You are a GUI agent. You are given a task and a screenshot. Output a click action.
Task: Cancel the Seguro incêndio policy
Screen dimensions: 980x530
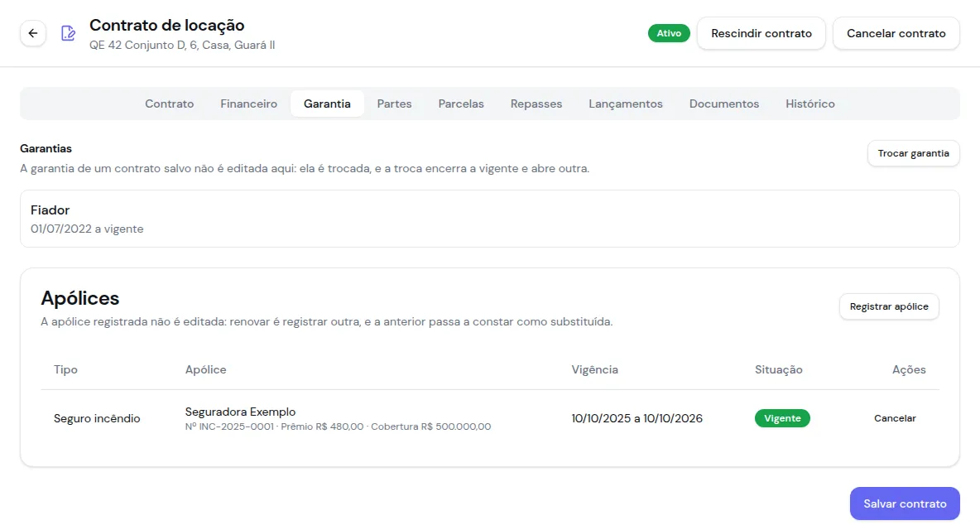tap(895, 418)
